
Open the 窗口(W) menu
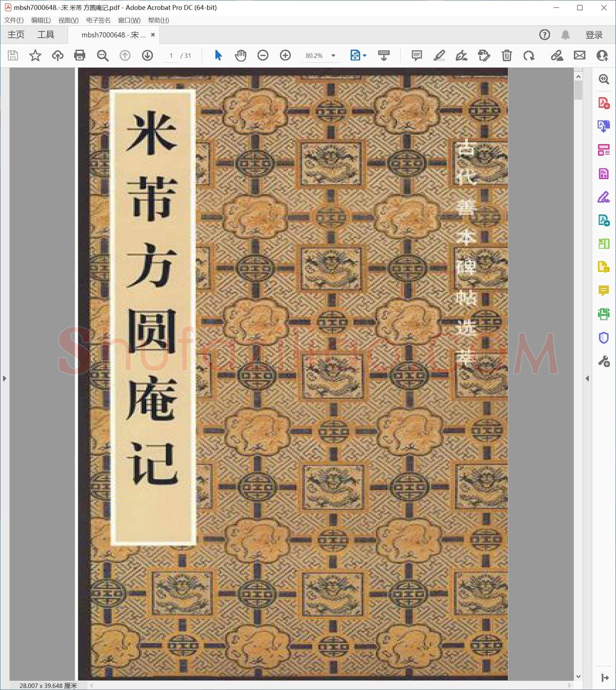pyautogui.click(x=129, y=20)
